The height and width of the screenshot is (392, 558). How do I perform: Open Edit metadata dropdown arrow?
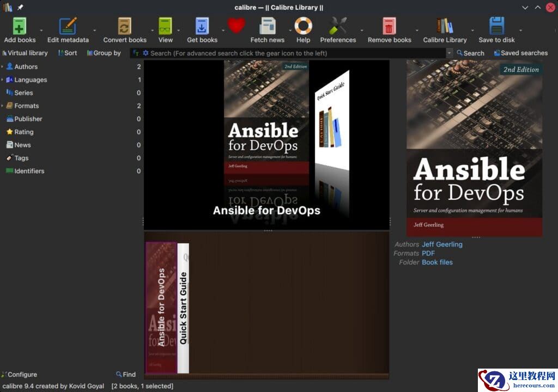pyautogui.click(x=94, y=30)
